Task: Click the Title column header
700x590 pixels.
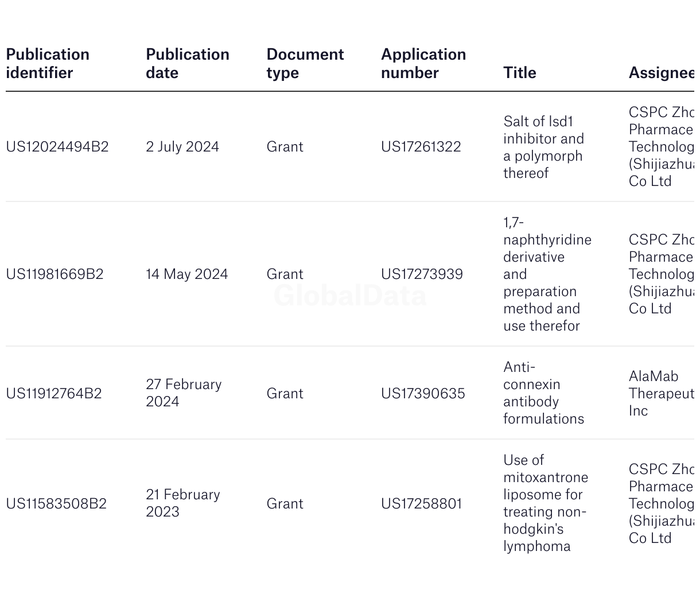Action: click(520, 73)
